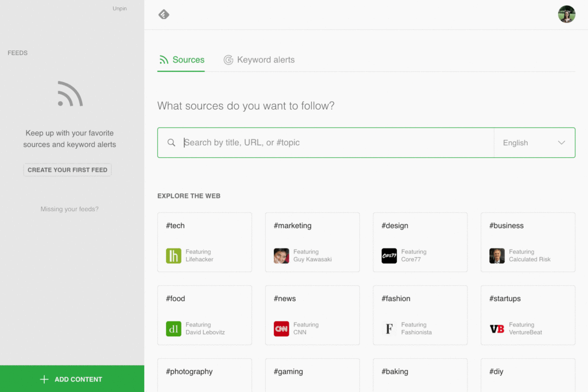This screenshot has height=392, width=588.
Task: Expand the language chevron arrow
Action: [562, 143]
